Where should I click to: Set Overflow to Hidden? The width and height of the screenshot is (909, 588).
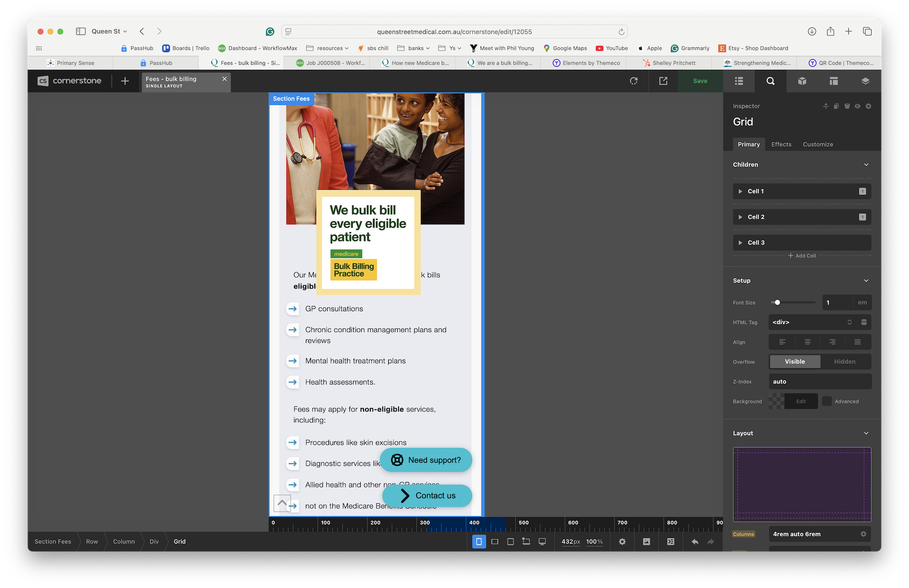845,361
